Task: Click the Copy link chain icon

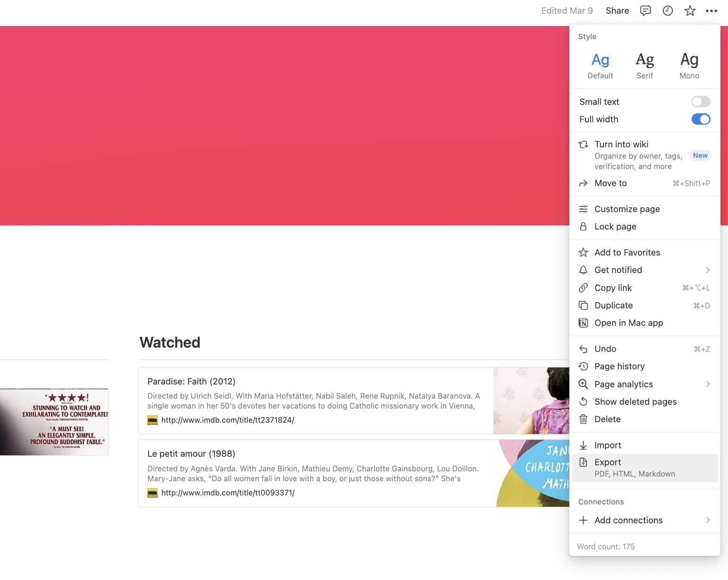Action: [584, 288]
